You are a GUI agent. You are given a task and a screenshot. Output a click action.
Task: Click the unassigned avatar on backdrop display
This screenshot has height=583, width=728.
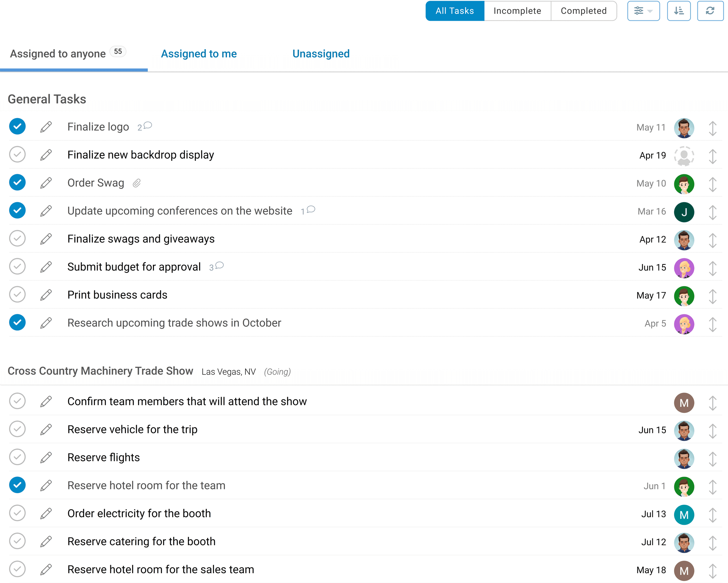coord(684,156)
